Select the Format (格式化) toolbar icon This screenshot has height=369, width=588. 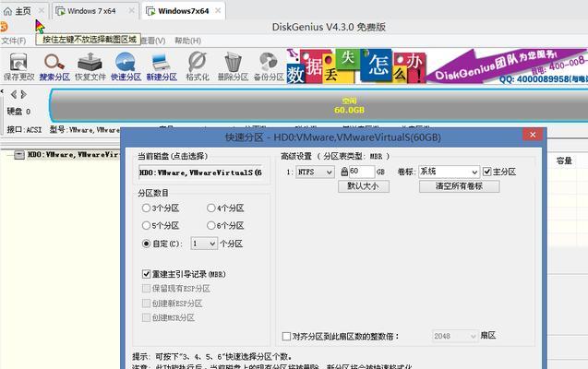click(198, 66)
